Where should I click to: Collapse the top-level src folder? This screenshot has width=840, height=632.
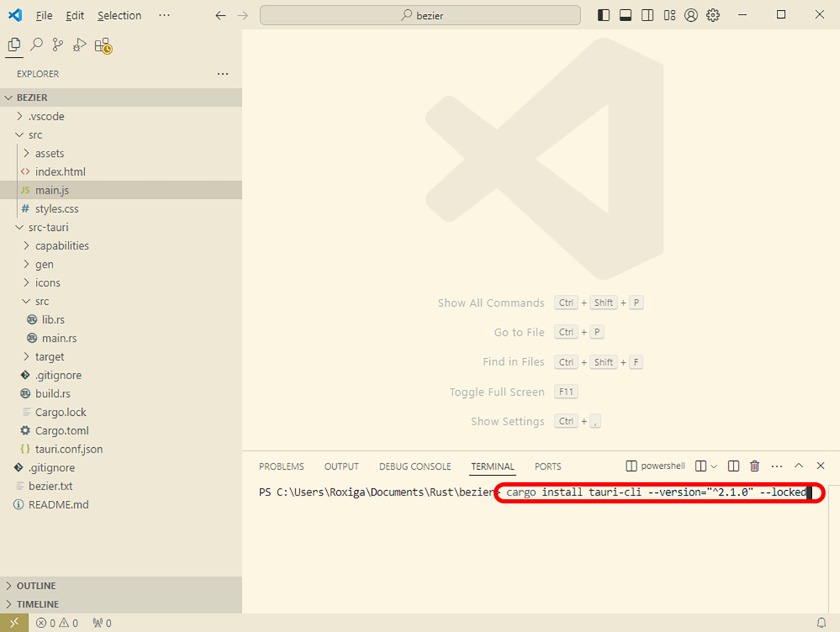(x=121, y=135)
